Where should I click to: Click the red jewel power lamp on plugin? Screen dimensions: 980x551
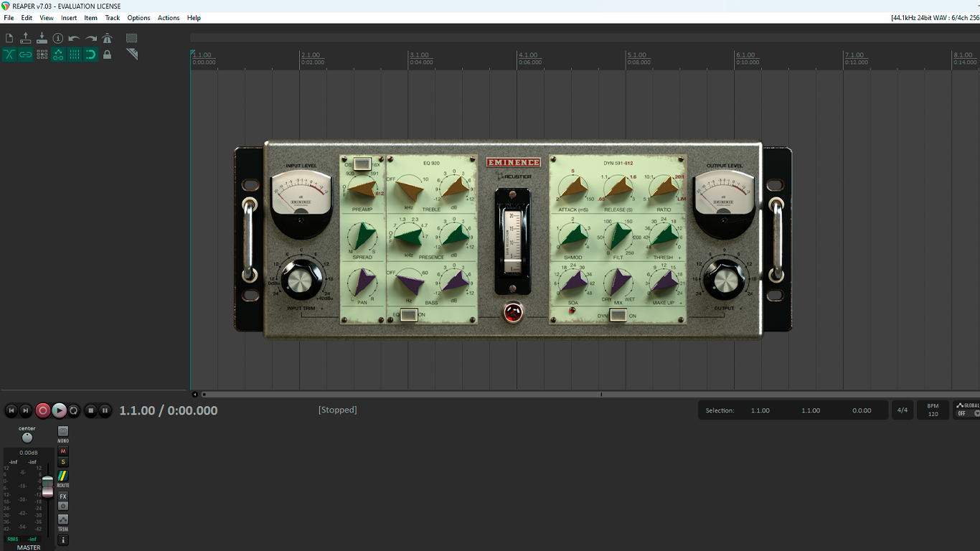click(512, 312)
